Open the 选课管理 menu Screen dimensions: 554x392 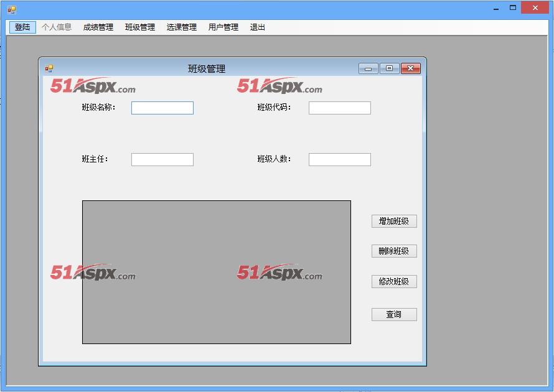click(x=182, y=27)
